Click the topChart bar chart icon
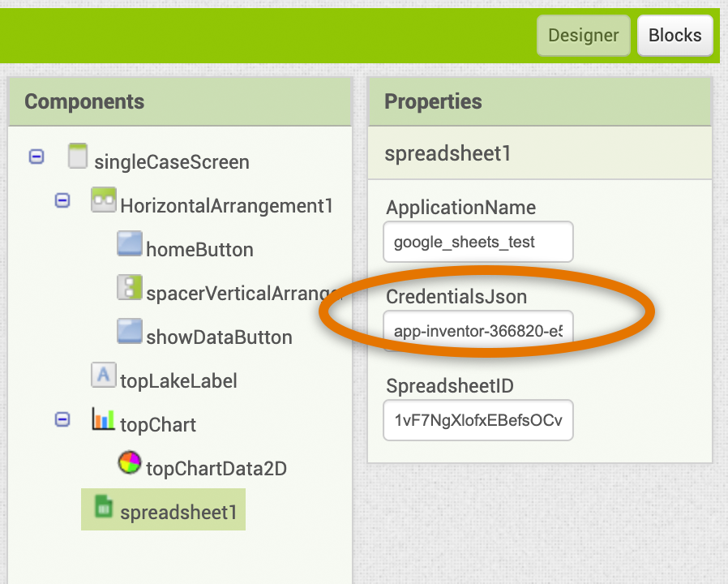The height and width of the screenshot is (584, 728). (x=103, y=419)
